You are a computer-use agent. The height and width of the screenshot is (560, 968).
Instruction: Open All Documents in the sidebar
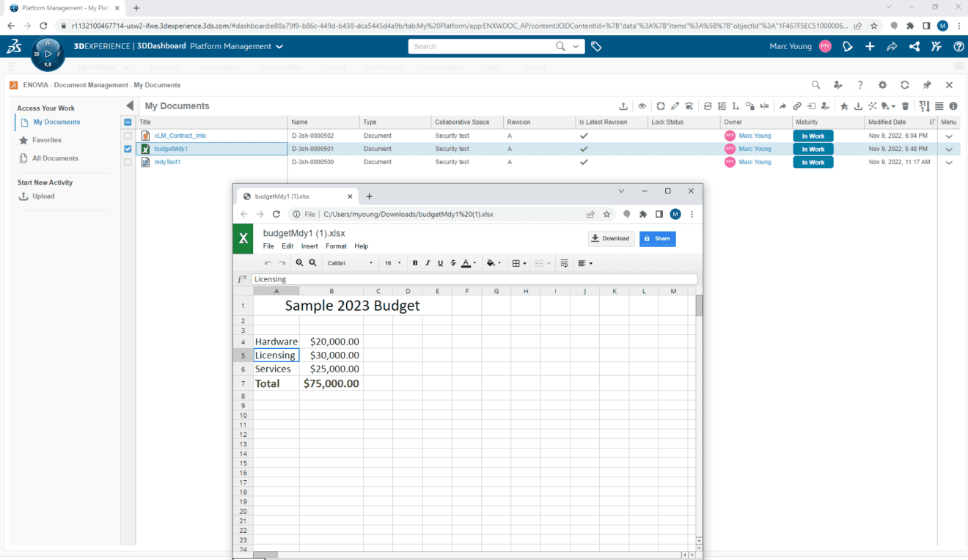point(54,158)
